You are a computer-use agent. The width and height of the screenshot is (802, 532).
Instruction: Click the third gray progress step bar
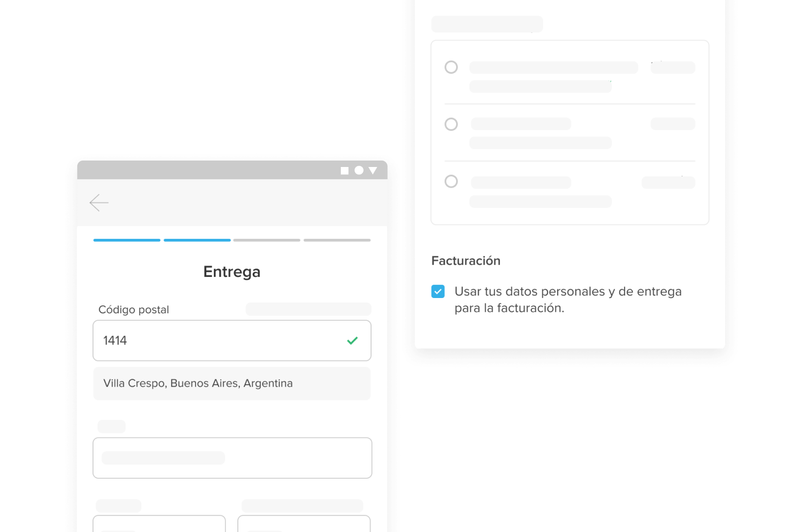[267, 240]
